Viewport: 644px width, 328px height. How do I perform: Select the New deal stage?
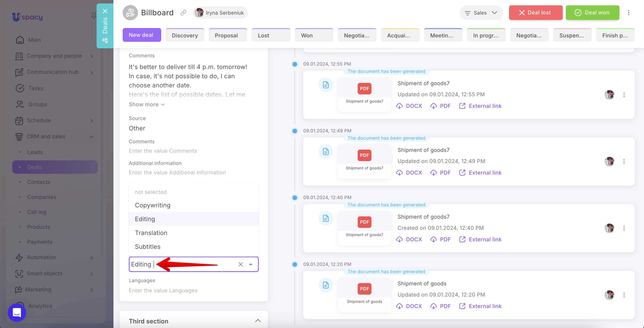142,35
